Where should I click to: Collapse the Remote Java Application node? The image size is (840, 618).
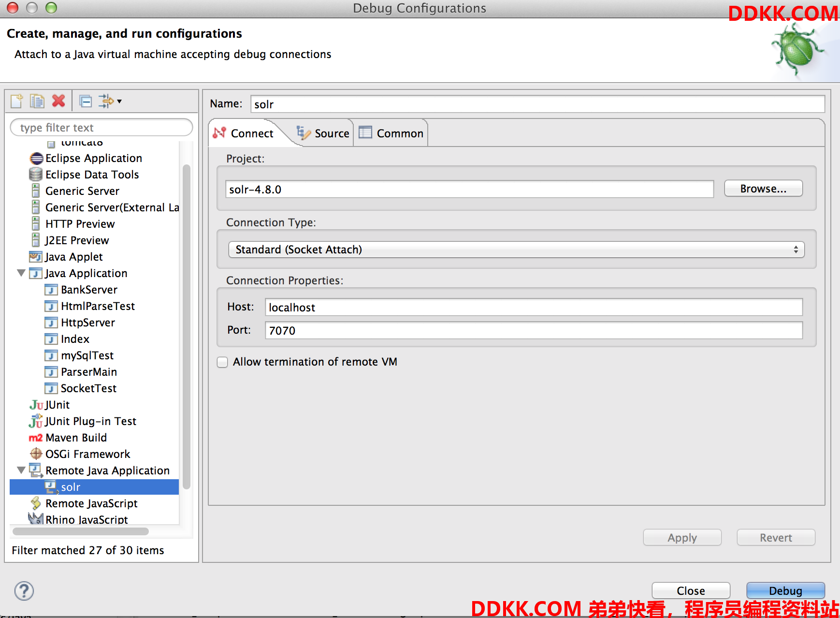pyautogui.click(x=21, y=470)
